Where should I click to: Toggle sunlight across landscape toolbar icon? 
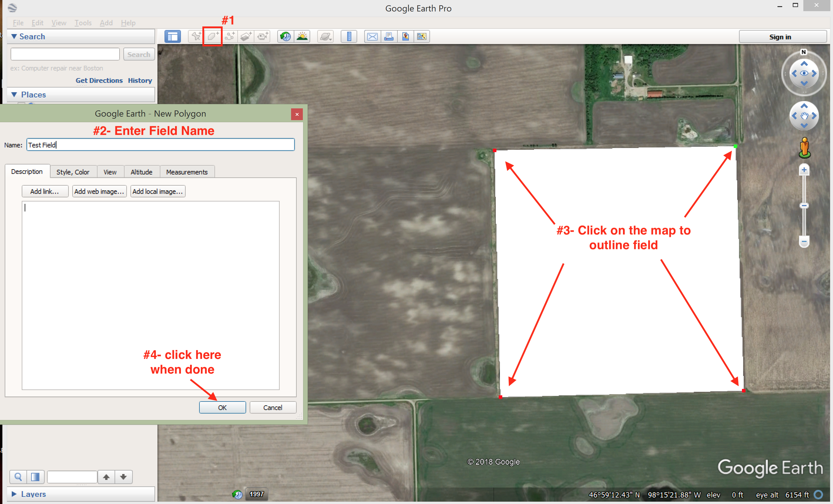pyautogui.click(x=302, y=36)
